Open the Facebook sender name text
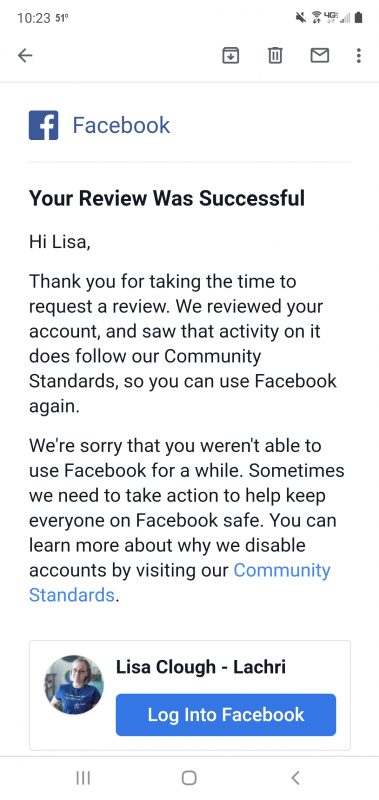379x800 pixels. click(x=121, y=126)
